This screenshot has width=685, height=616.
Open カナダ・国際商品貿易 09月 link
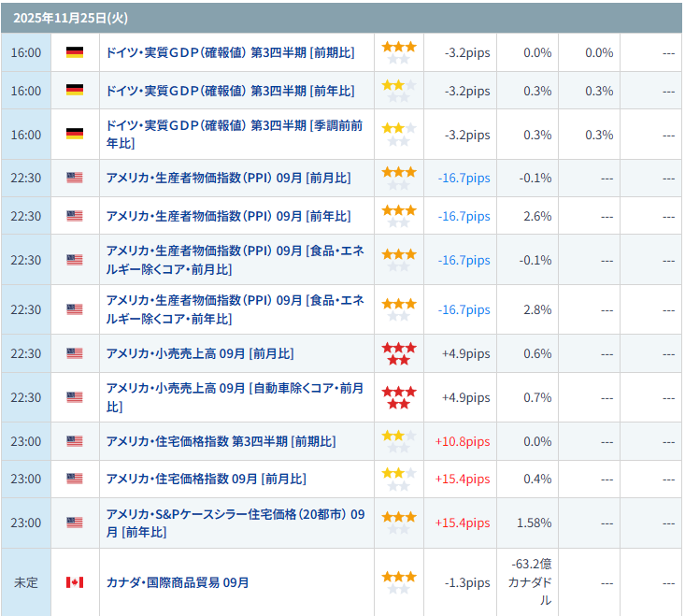pos(178,582)
